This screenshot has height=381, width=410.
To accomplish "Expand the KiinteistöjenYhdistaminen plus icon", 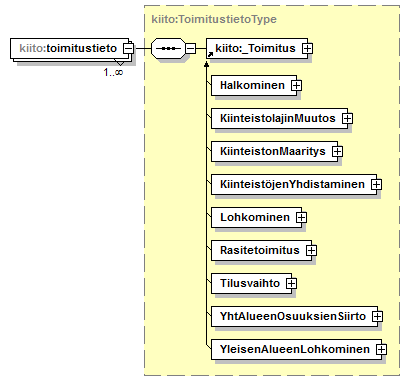I will pyautogui.click(x=376, y=185).
